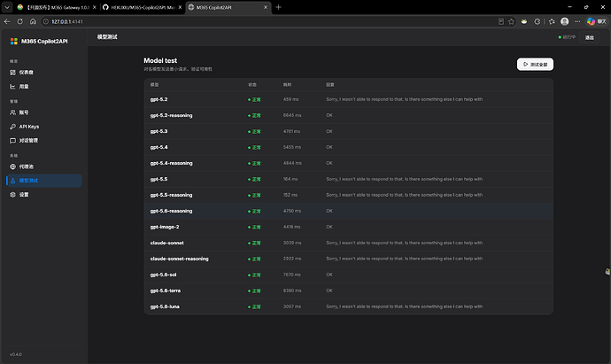
Task: Click the M365 Copilot2API logo
Action: tap(39, 42)
